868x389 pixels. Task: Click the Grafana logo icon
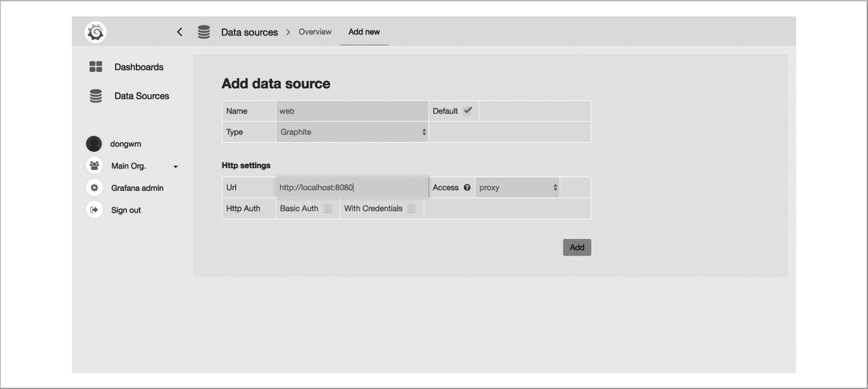[x=96, y=32]
